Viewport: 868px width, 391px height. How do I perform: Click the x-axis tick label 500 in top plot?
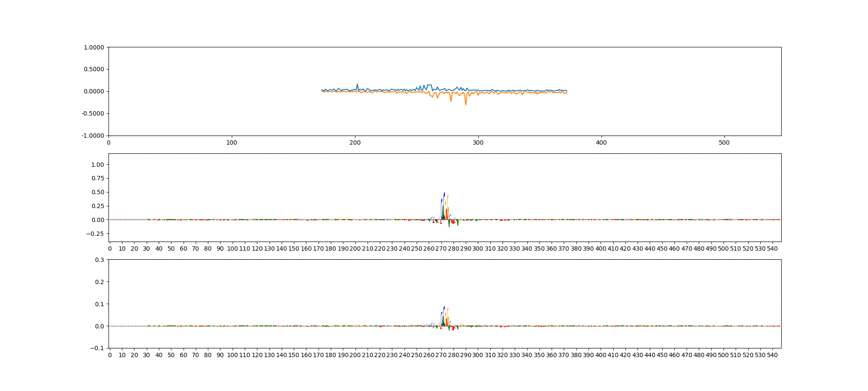(x=724, y=142)
